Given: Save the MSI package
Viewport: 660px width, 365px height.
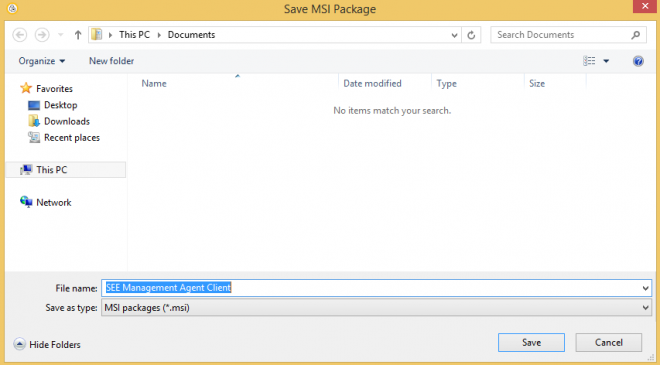Looking at the screenshot, I should coord(531,343).
